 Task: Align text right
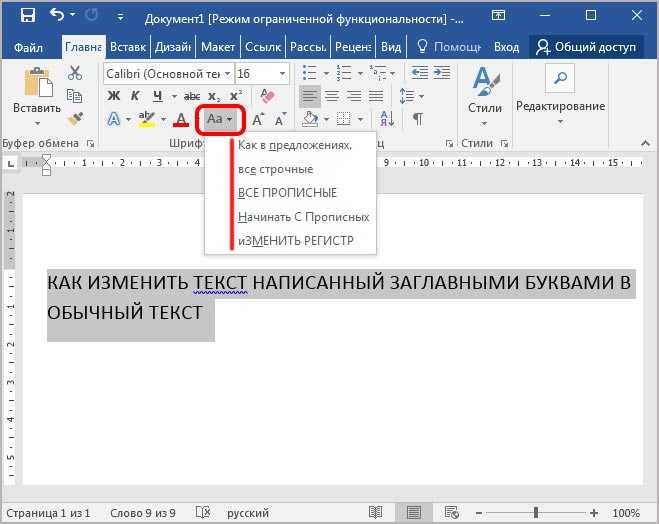click(x=354, y=96)
